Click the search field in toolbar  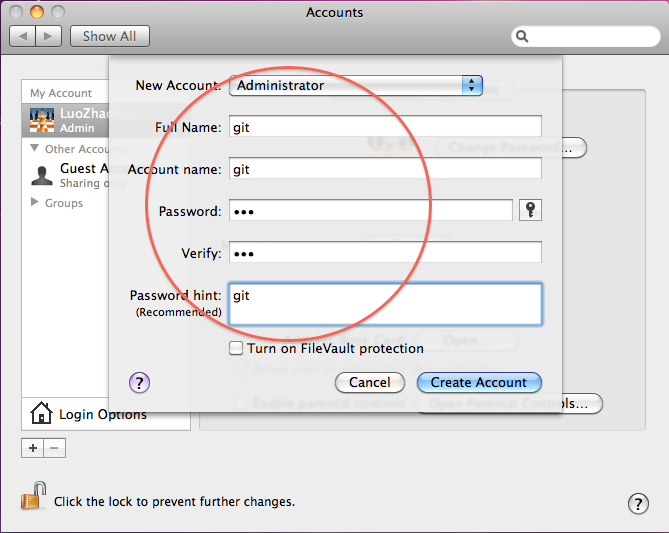click(x=585, y=37)
